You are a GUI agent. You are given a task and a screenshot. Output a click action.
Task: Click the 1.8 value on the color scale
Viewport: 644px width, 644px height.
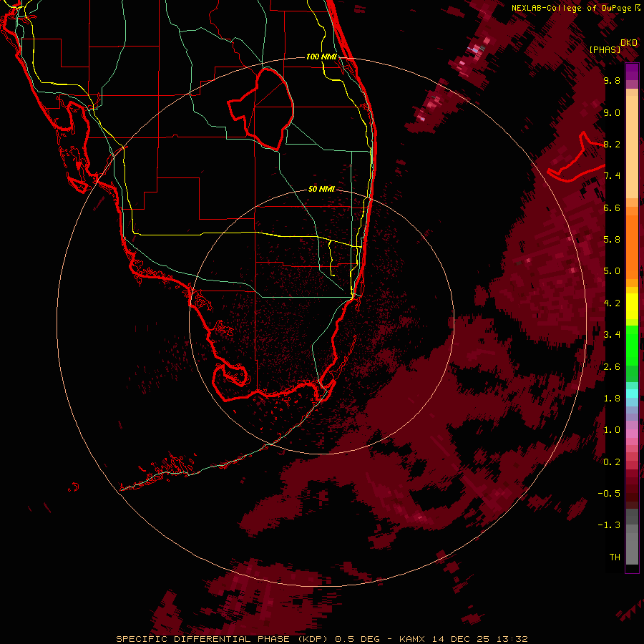coord(612,399)
